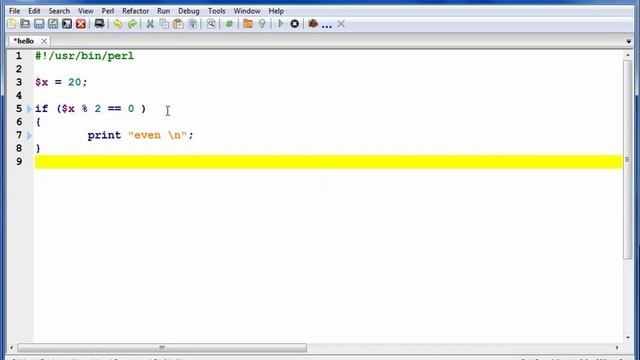This screenshot has height=360, width=640.
Task: Place cursor on highlighted line 9
Action: tap(329, 162)
